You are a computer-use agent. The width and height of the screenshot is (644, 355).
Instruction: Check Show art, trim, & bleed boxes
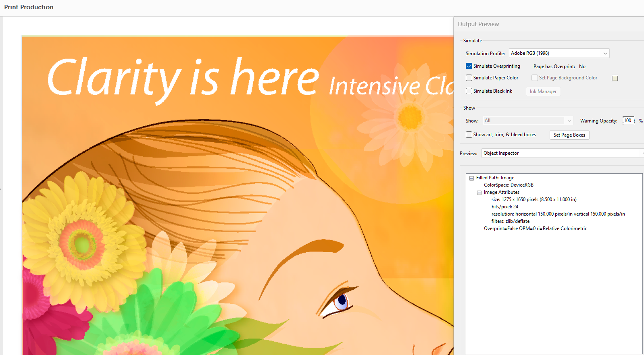[469, 135]
